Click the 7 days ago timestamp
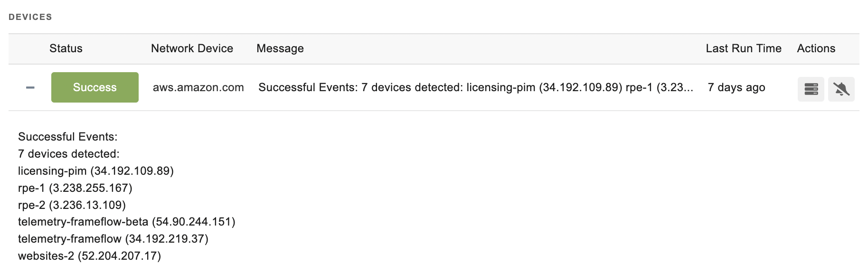This screenshot has width=868, height=264. pos(736,87)
